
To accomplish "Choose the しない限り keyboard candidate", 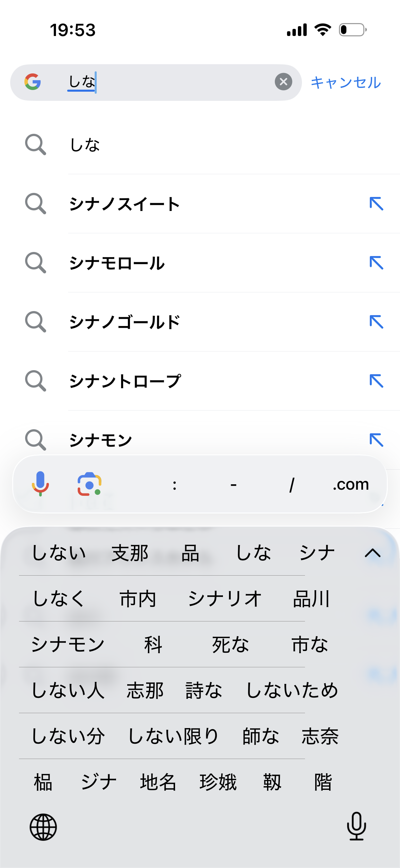I will coord(173,736).
